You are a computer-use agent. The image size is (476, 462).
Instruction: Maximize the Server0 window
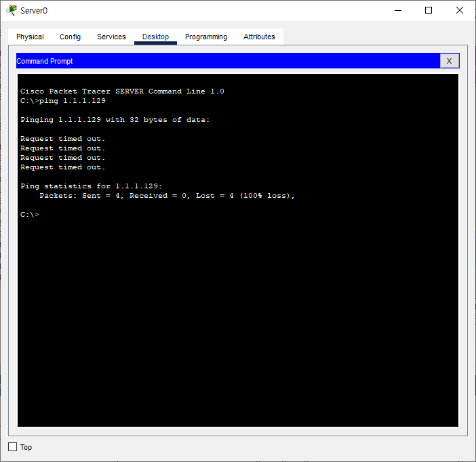coord(429,10)
